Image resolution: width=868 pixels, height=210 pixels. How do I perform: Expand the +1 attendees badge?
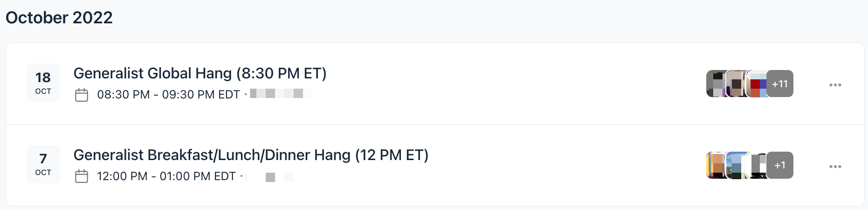point(780,165)
